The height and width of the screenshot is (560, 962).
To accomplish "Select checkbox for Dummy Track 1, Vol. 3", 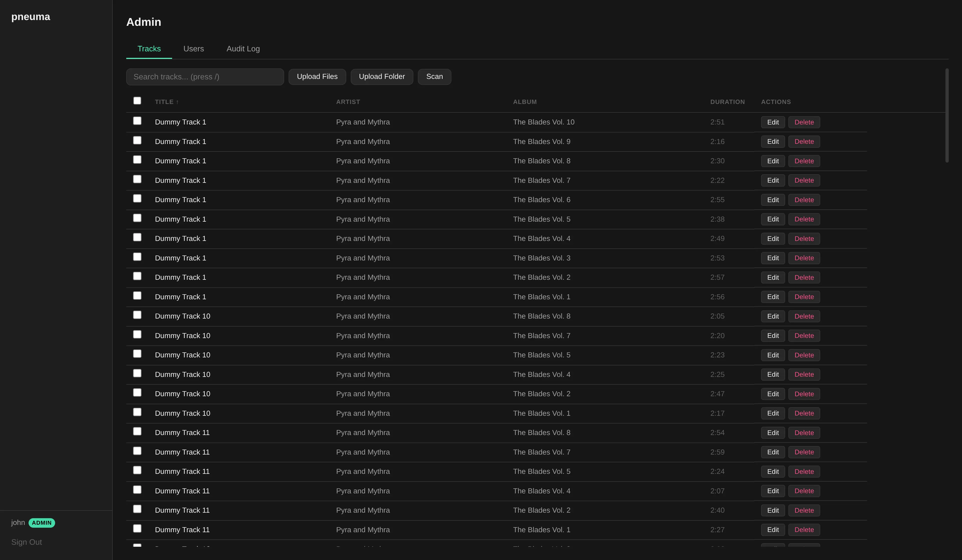I will (137, 257).
